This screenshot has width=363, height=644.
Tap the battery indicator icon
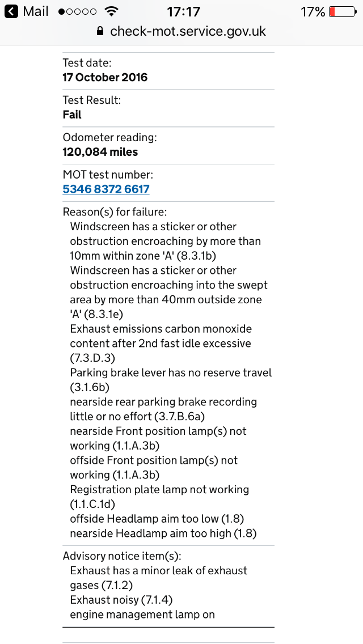point(343,12)
